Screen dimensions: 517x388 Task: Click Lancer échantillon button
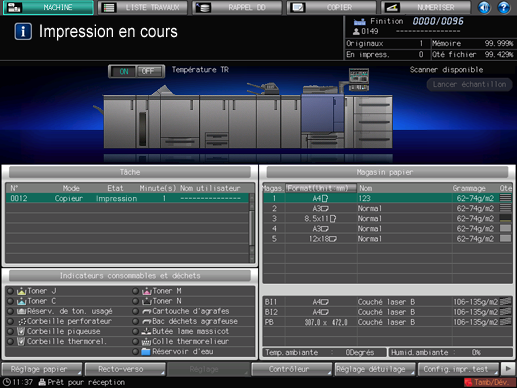click(x=469, y=85)
